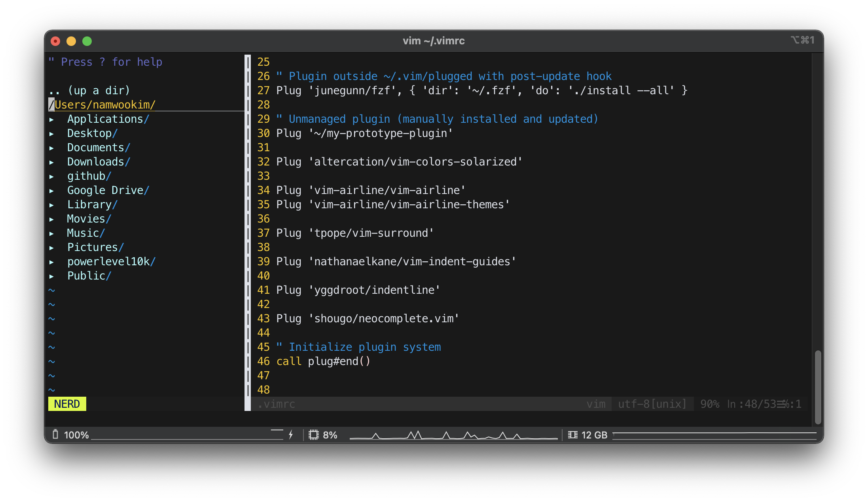The image size is (868, 502).
Task: Select the Documents/ directory name
Action: coord(99,147)
